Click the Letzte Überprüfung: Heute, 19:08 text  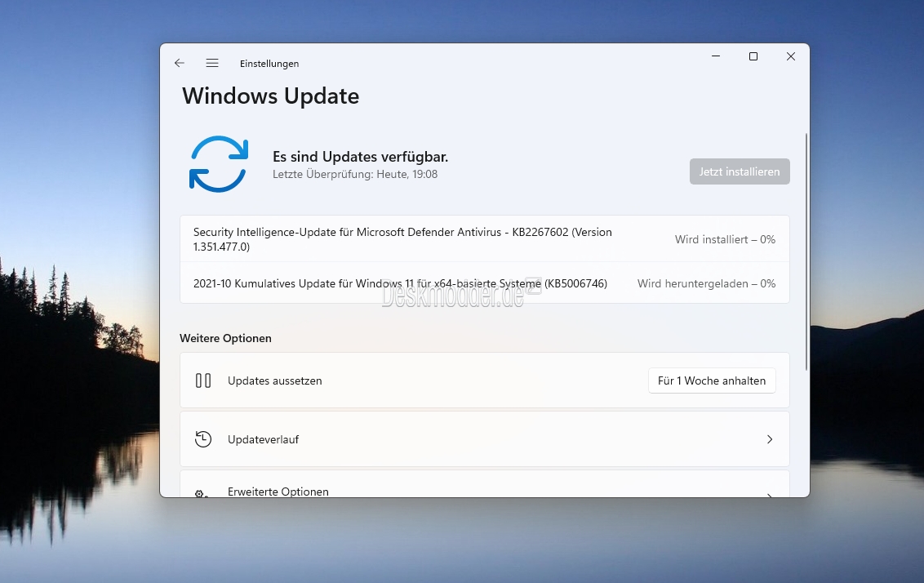[355, 175]
